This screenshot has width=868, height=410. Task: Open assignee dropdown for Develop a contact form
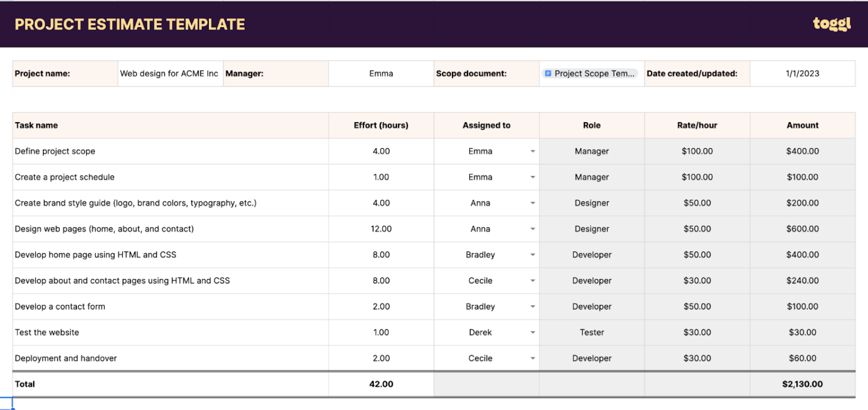point(532,307)
